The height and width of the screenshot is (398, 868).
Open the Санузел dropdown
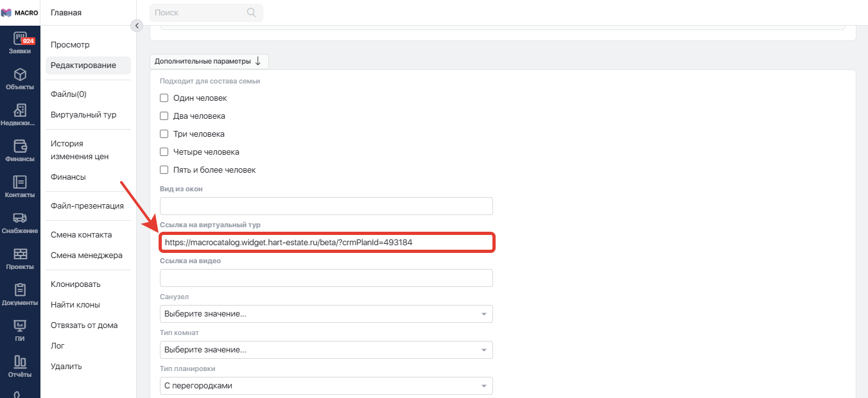[326, 314]
